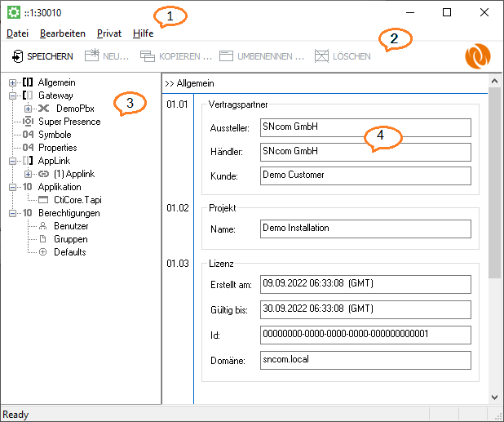Click the Super Presence icon
The image size is (504, 422).
click(28, 122)
